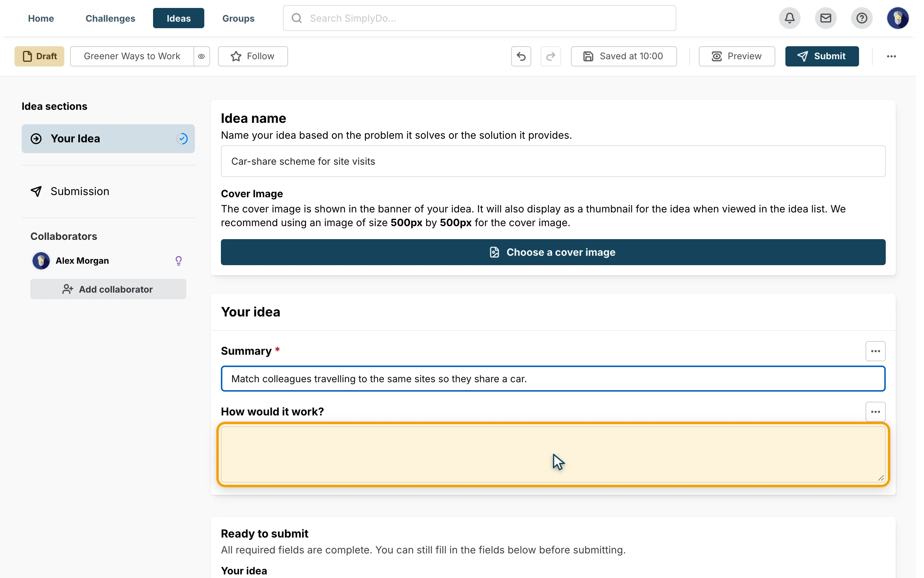924x578 pixels.
Task: Add a collaborator
Action: [x=108, y=289]
